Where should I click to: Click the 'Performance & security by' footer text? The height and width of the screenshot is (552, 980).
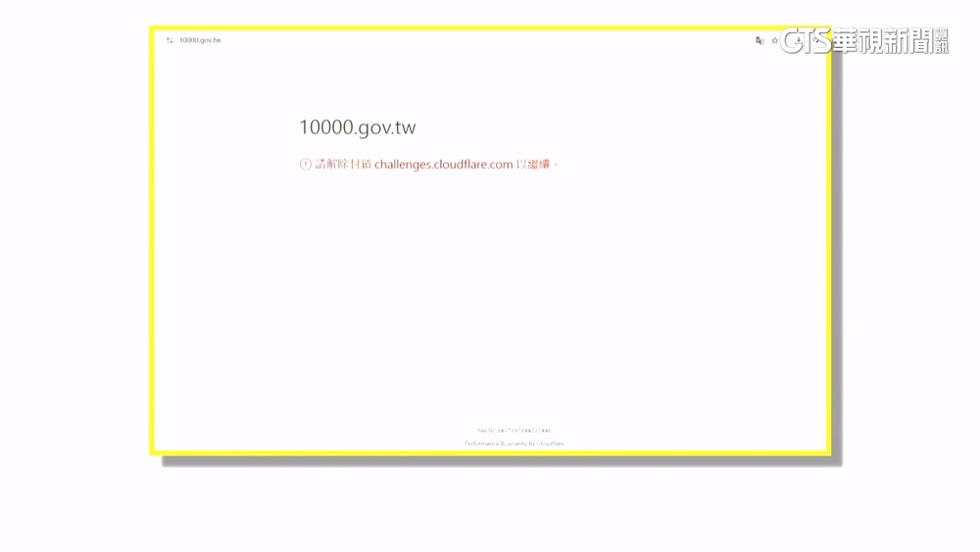[499, 444]
